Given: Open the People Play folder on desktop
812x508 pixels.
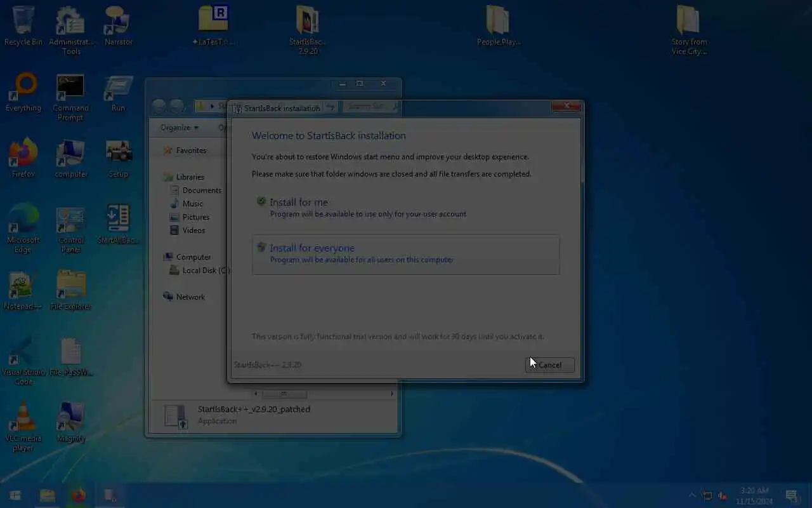Looking at the screenshot, I should coord(498,25).
